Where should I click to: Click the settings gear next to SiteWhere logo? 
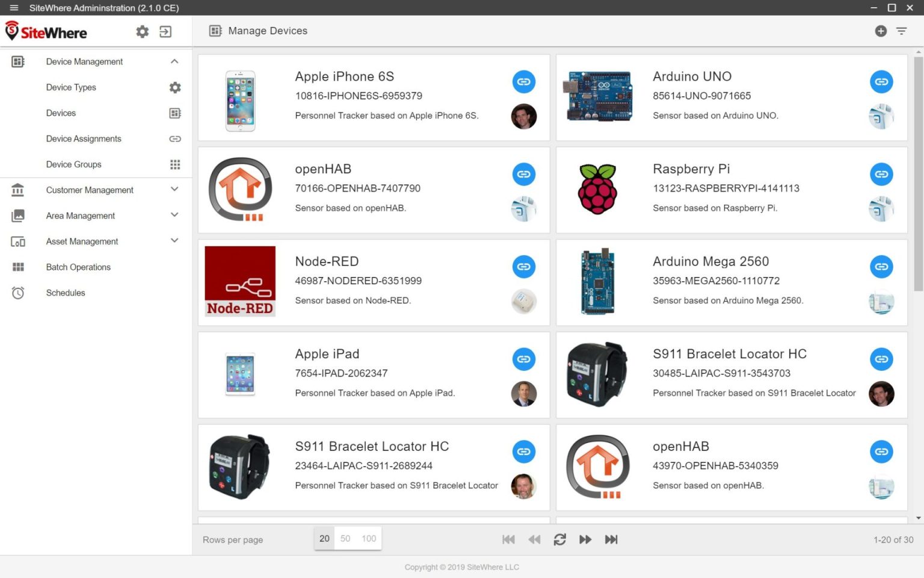pyautogui.click(x=142, y=32)
